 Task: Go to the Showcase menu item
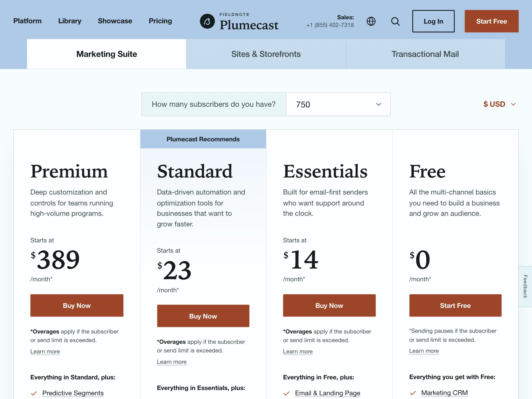[115, 21]
